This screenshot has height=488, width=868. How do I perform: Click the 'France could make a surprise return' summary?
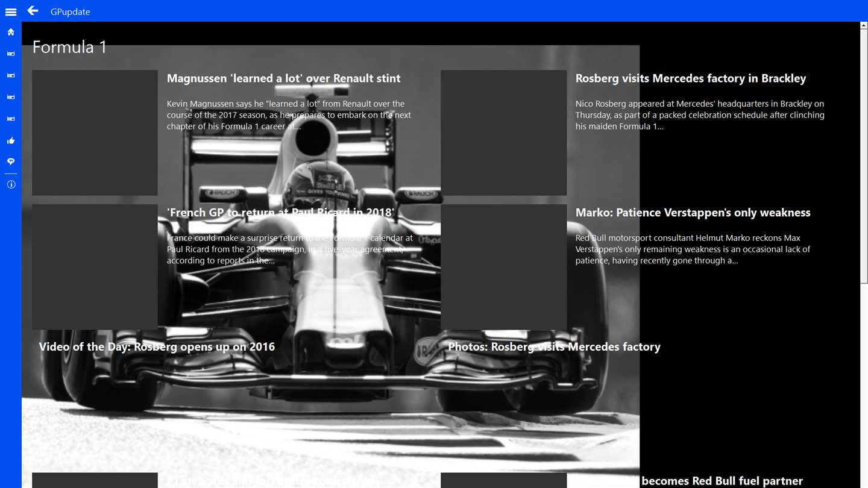(x=290, y=249)
